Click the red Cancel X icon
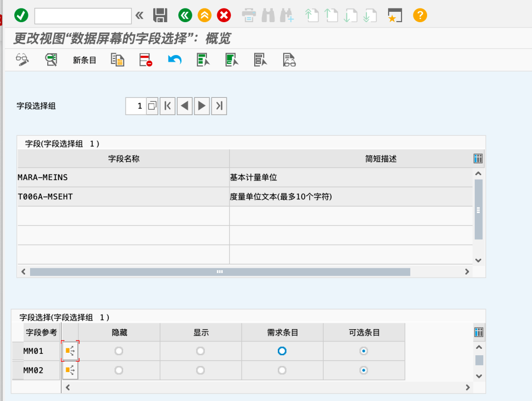This screenshot has height=401, width=532. [x=224, y=15]
